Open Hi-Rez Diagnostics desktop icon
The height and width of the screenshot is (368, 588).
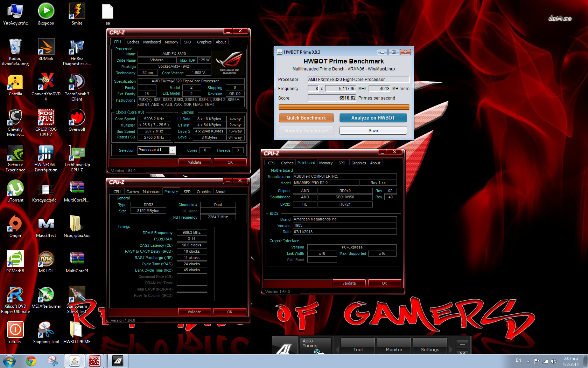coord(77,52)
